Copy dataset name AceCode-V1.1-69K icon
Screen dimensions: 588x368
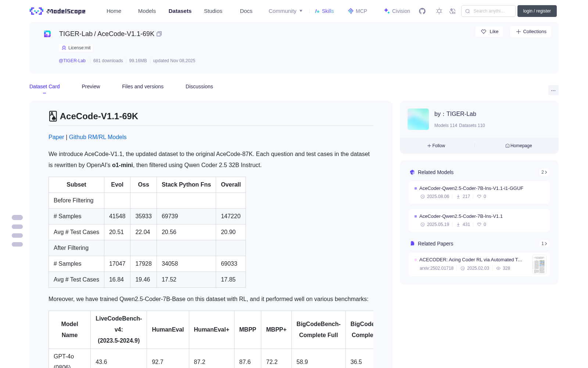(x=159, y=34)
